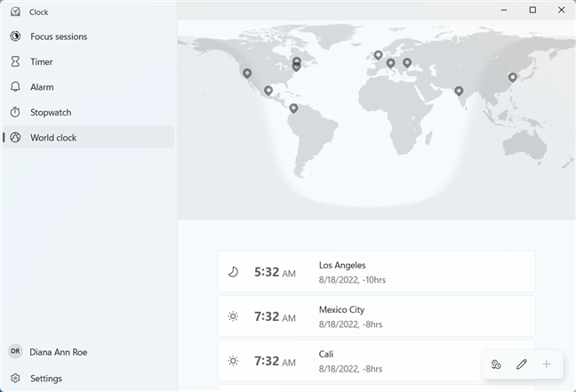Maximize the Clock window
The height and width of the screenshot is (392, 576).
coord(532,10)
